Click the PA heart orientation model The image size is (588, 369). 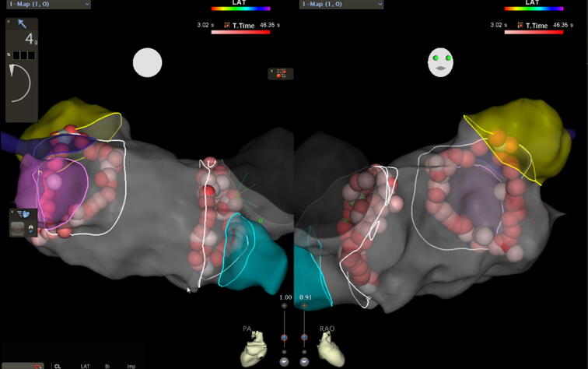(x=255, y=351)
